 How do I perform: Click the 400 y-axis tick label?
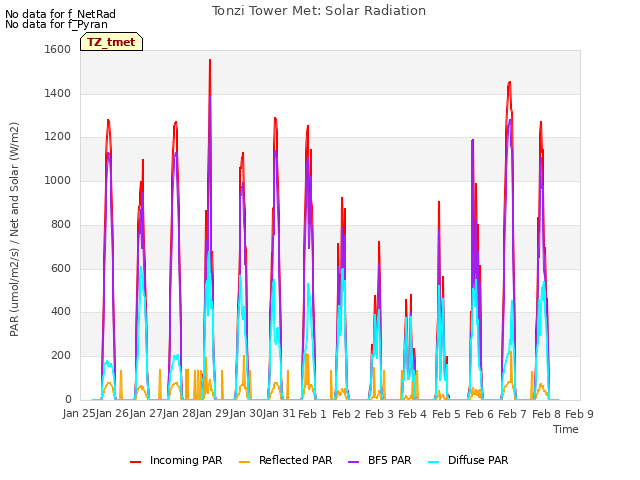[x=61, y=312]
